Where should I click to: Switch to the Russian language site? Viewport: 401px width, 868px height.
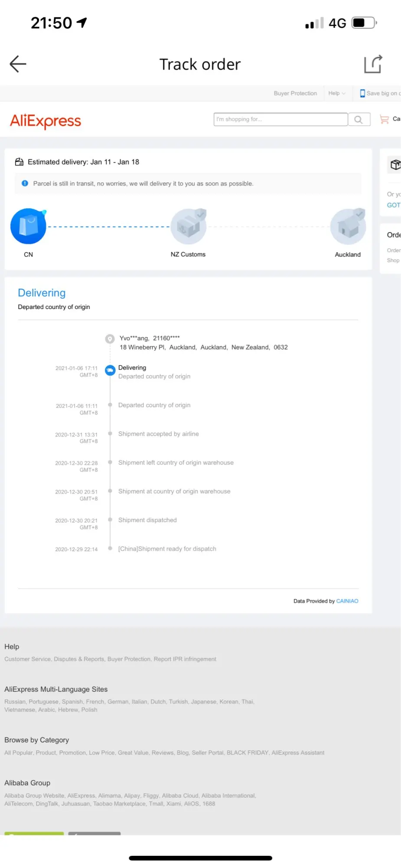15,701
